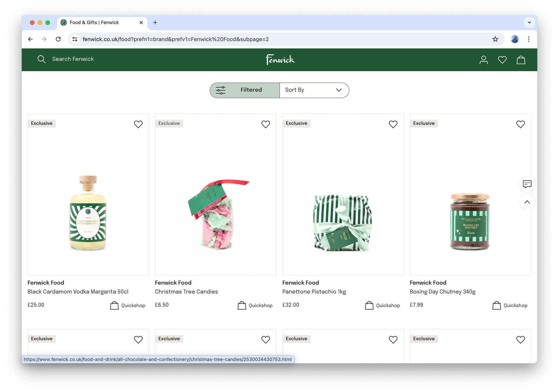559x392 pixels.
Task: Click the search magnifier icon
Action: pos(42,59)
